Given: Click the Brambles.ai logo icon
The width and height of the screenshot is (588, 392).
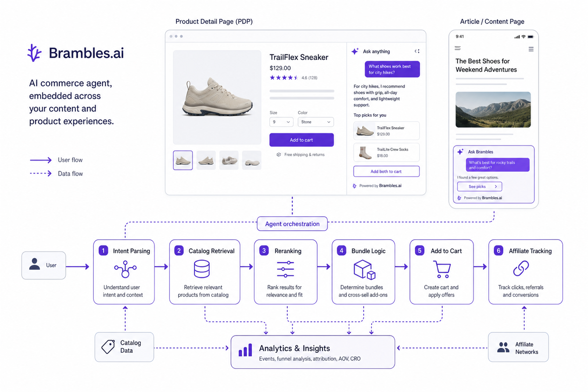Looking at the screenshot, I should pos(35,53).
